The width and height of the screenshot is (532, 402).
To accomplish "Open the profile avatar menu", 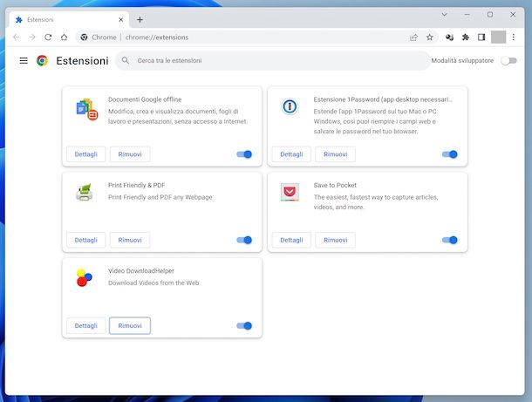I will click(x=498, y=37).
